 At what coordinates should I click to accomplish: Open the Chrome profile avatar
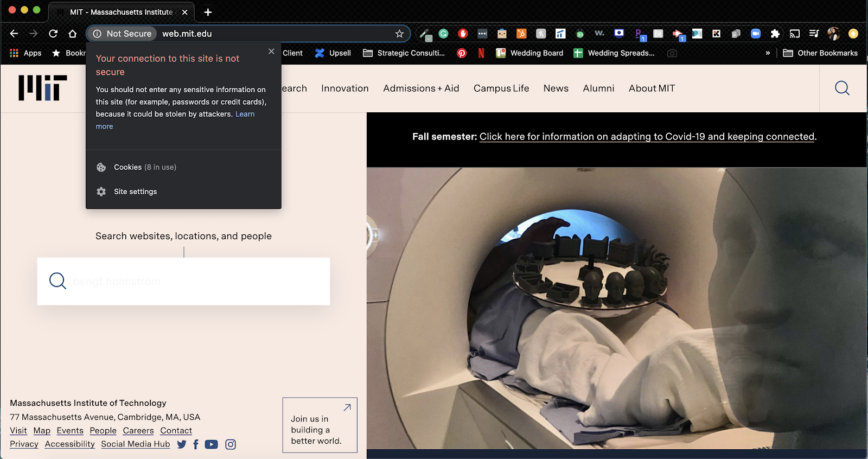834,34
